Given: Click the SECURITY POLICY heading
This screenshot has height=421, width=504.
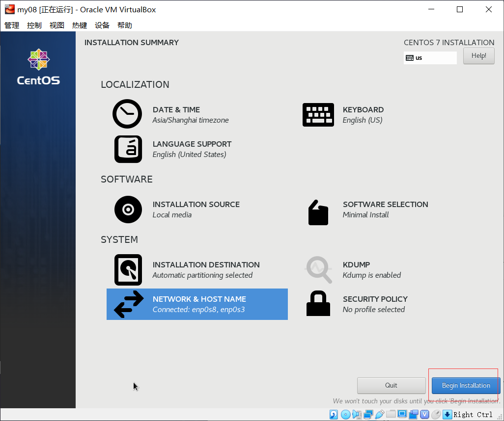Looking at the screenshot, I should 375,299.
